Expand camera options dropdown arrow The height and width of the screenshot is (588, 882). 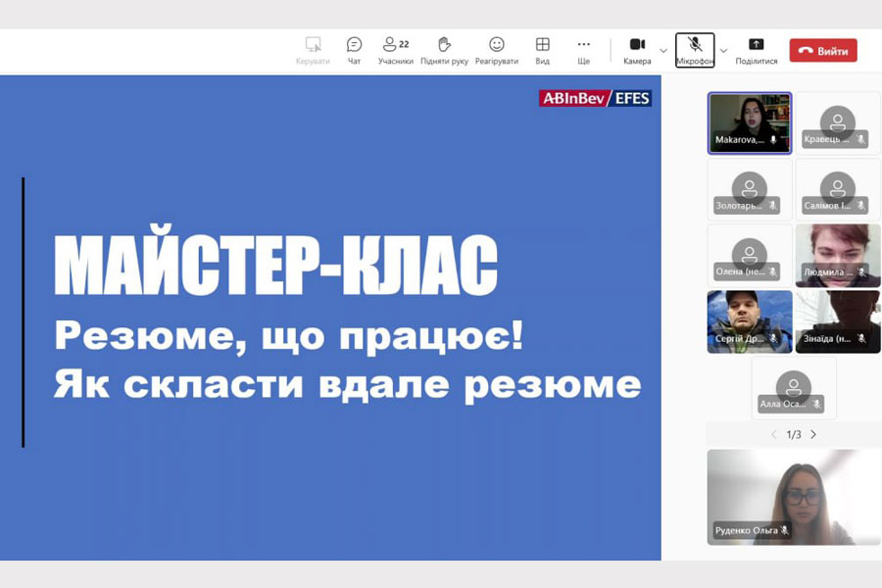[x=663, y=51]
